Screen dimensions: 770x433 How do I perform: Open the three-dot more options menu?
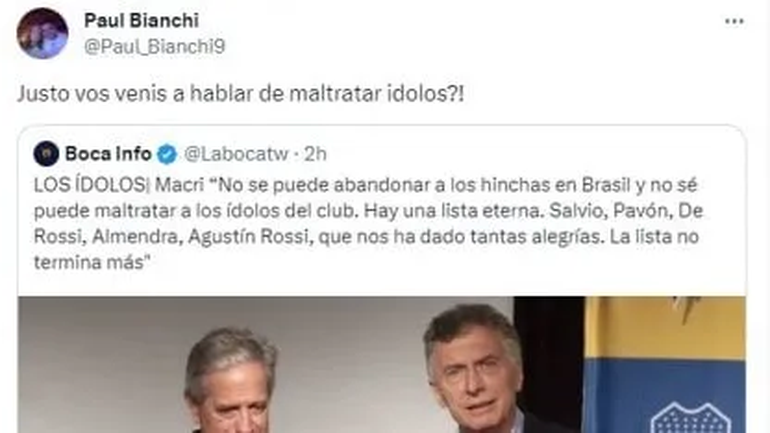click(x=734, y=21)
